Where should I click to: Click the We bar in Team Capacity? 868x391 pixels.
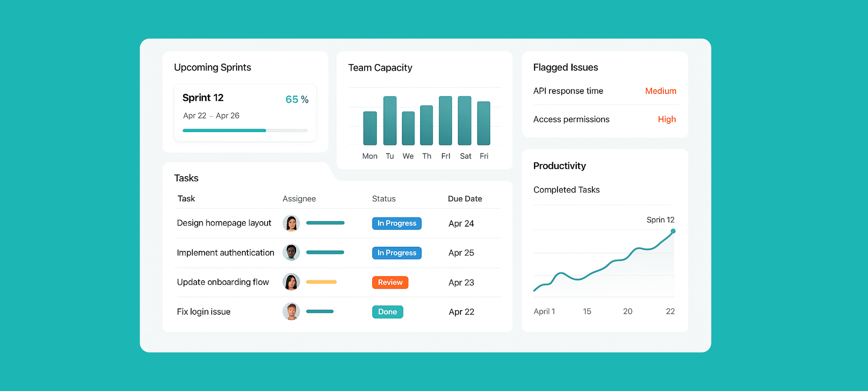pyautogui.click(x=408, y=128)
